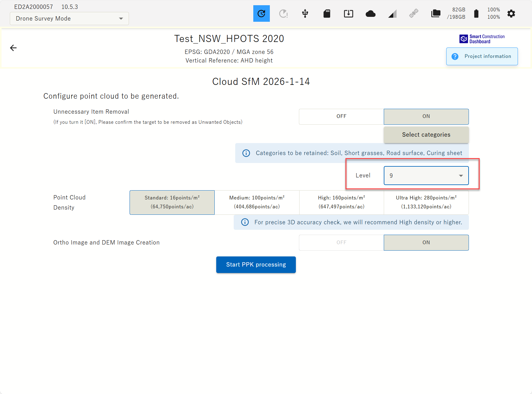Click the 100% battery percentage text
Screen dimensions: 532x394
pos(494,13)
